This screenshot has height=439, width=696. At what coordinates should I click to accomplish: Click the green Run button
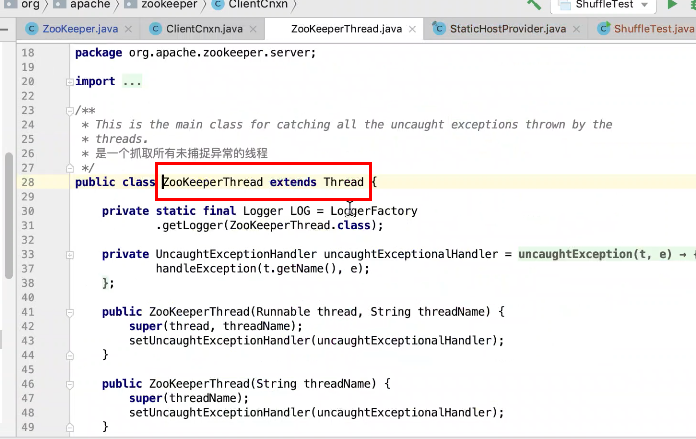(672, 4)
